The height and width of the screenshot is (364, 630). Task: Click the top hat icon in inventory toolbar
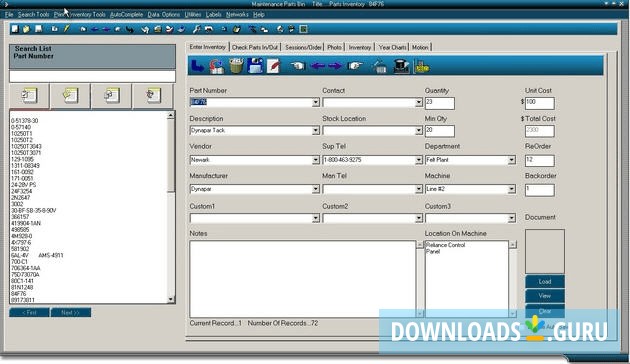point(401,66)
